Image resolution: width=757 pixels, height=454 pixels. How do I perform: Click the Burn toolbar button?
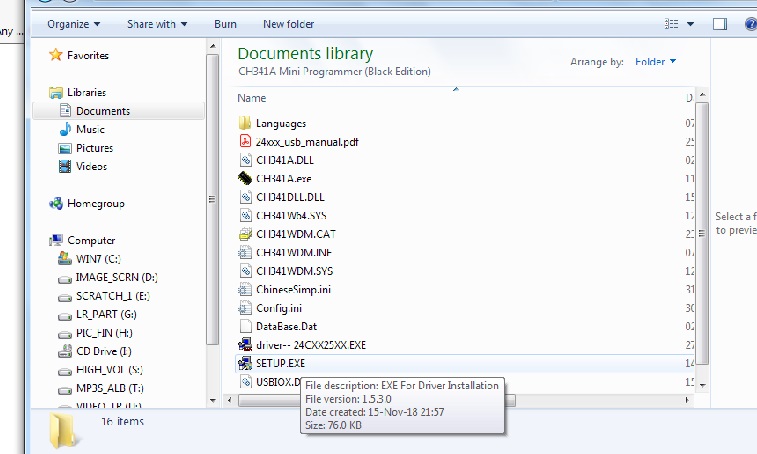pyautogui.click(x=225, y=24)
